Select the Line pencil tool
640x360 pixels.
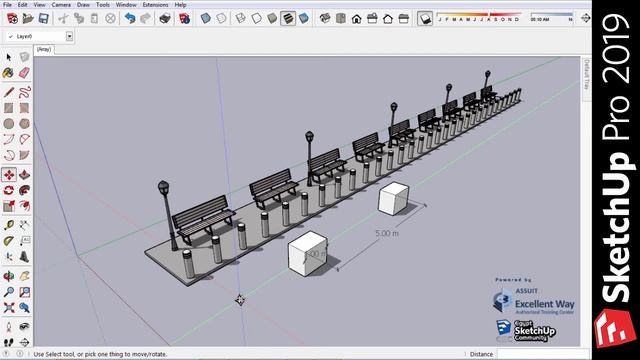pyautogui.click(x=9, y=92)
